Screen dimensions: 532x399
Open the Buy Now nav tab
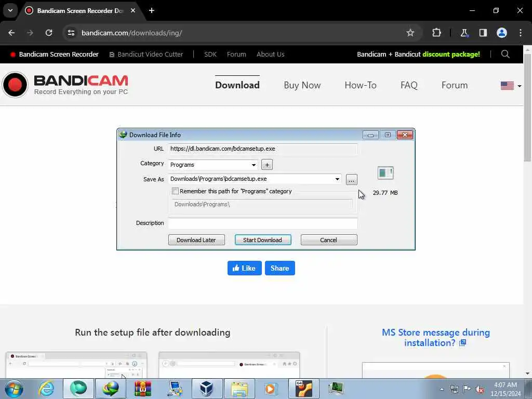pyautogui.click(x=302, y=85)
